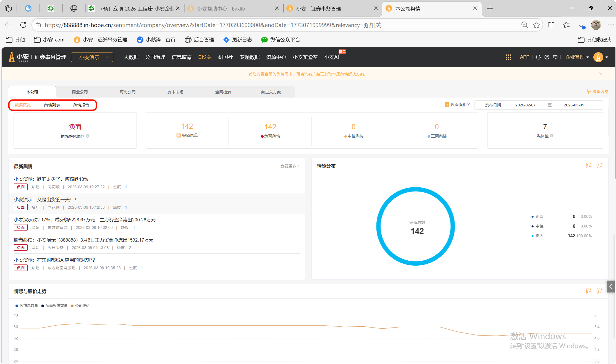616x364 pixels.
Task: Expand the collapsed right side panel arrow
Action: (x=611, y=287)
